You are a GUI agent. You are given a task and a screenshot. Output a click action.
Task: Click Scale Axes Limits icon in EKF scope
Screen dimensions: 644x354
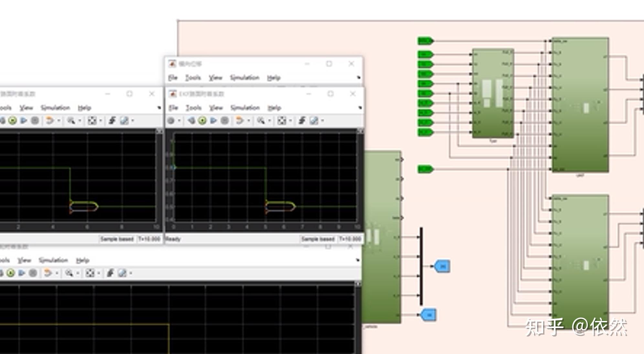click(x=282, y=121)
